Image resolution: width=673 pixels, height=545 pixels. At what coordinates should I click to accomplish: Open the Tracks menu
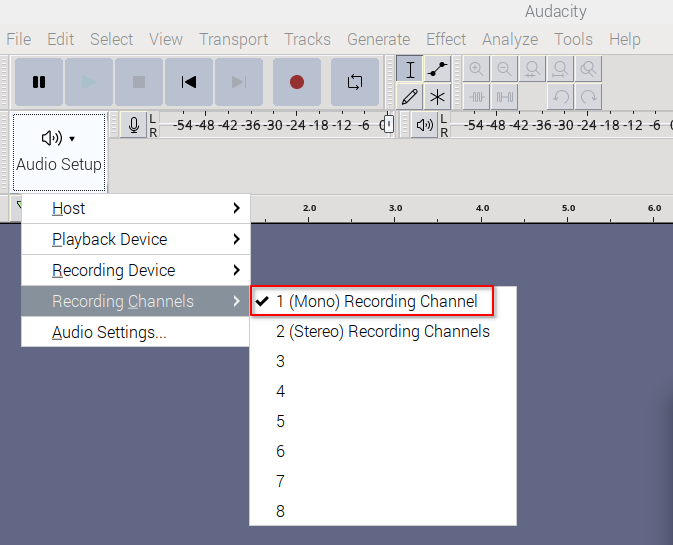[x=307, y=39]
